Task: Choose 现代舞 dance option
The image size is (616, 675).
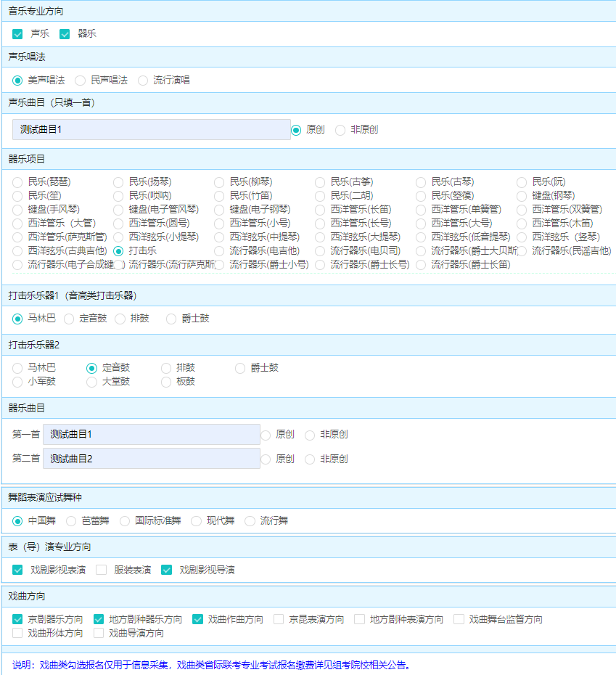Action: click(x=197, y=521)
